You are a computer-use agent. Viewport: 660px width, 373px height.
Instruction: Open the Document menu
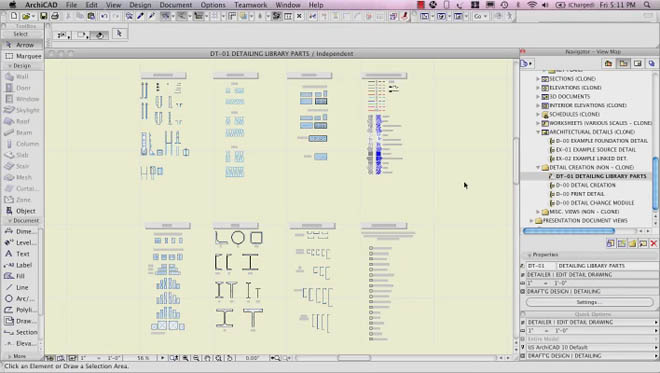click(176, 5)
